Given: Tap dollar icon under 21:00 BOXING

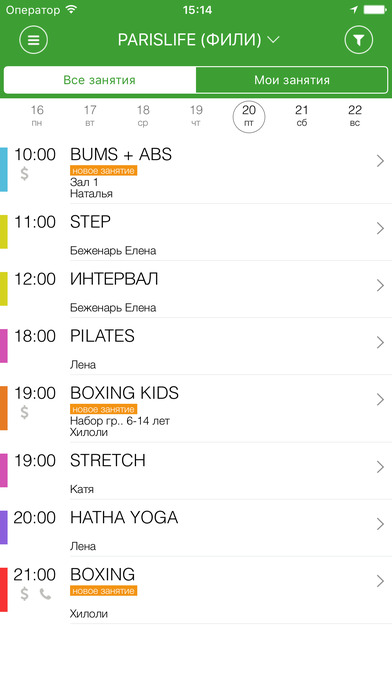Looking at the screenshot, I should coord(24,594).
